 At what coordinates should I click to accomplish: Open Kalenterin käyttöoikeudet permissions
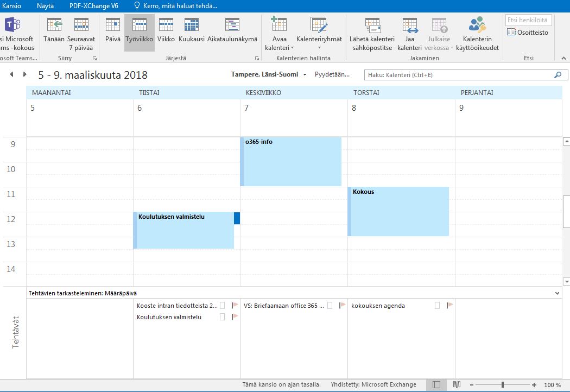[477, 26]
